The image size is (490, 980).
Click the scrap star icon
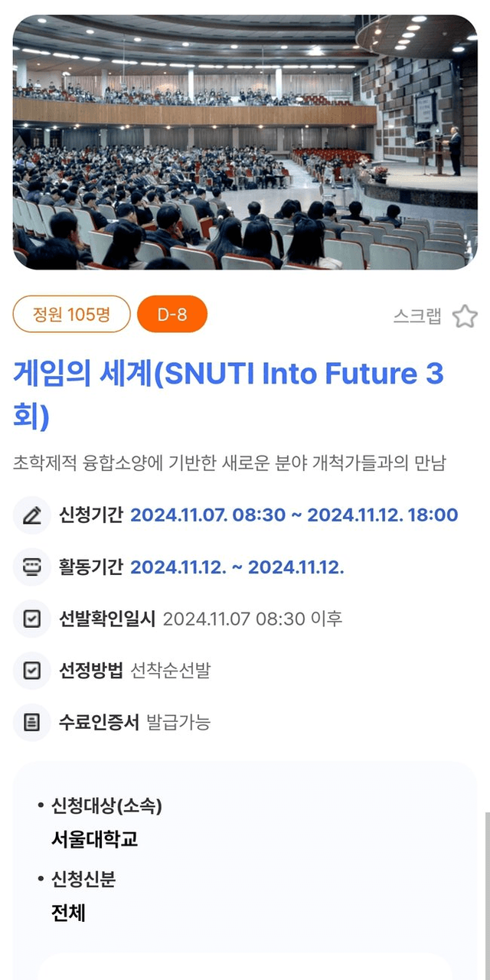point(465,316)
